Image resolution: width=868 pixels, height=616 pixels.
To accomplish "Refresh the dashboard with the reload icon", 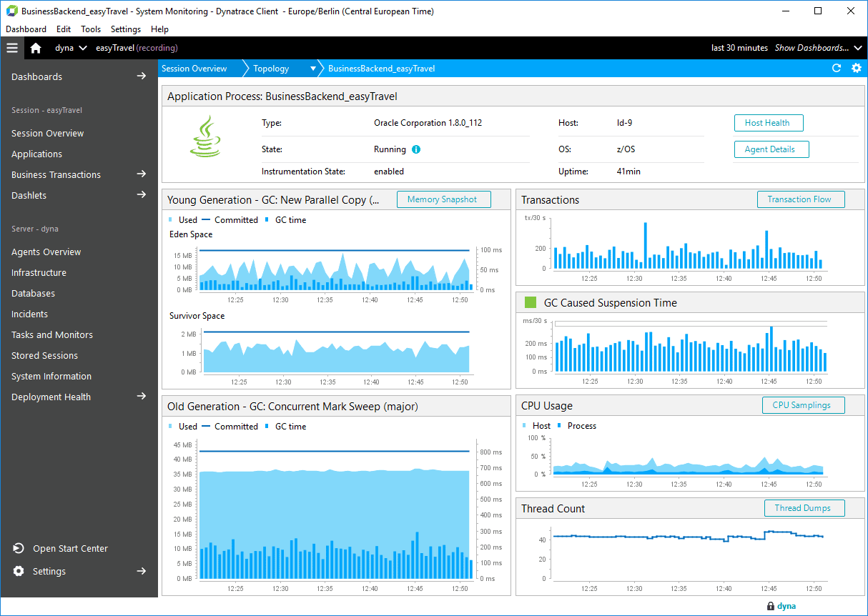I will 837,69.
